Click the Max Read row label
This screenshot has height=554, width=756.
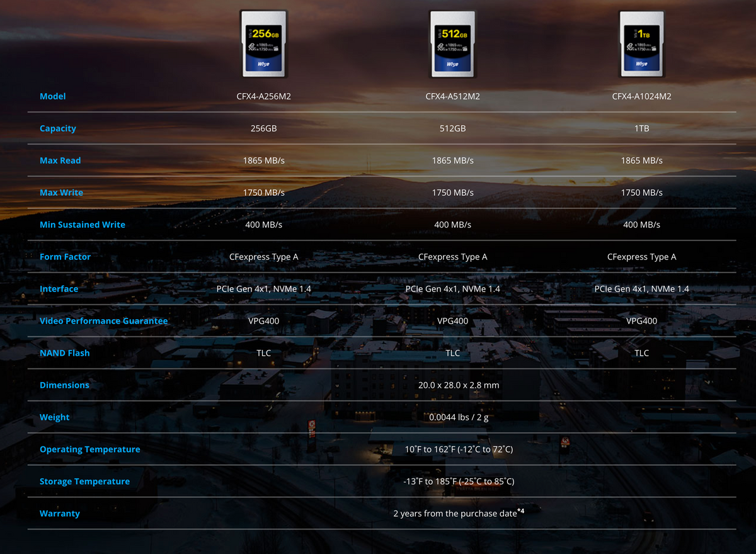click(x=60, y=161)
